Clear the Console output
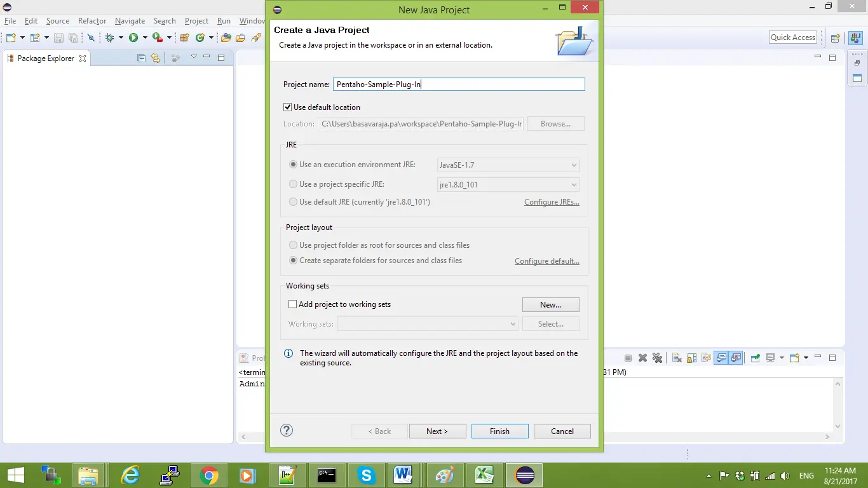Viewport: 868px width, 488px height. [x=676, y=357]
